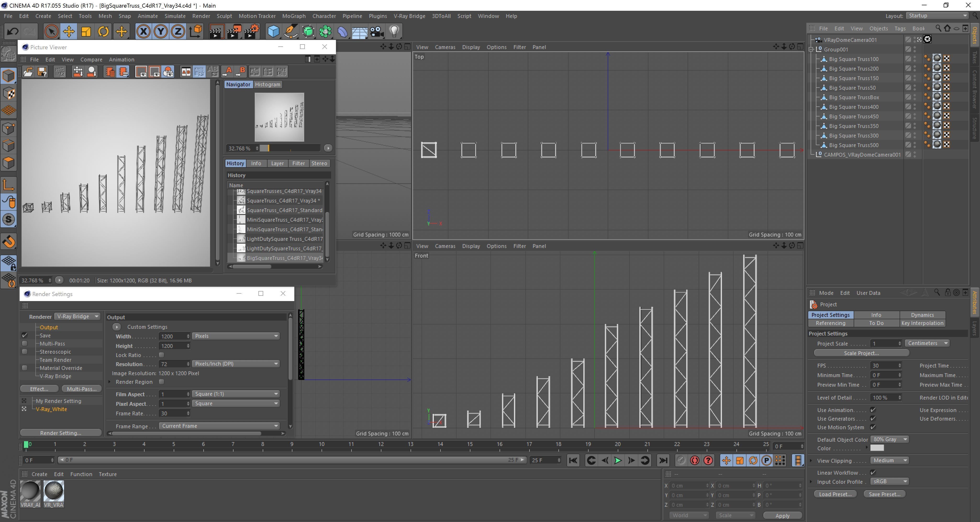Screen dimensions: 980x522
Task: Disable the Save checkbox in Render Settings
Action: [x=25, y=335]
